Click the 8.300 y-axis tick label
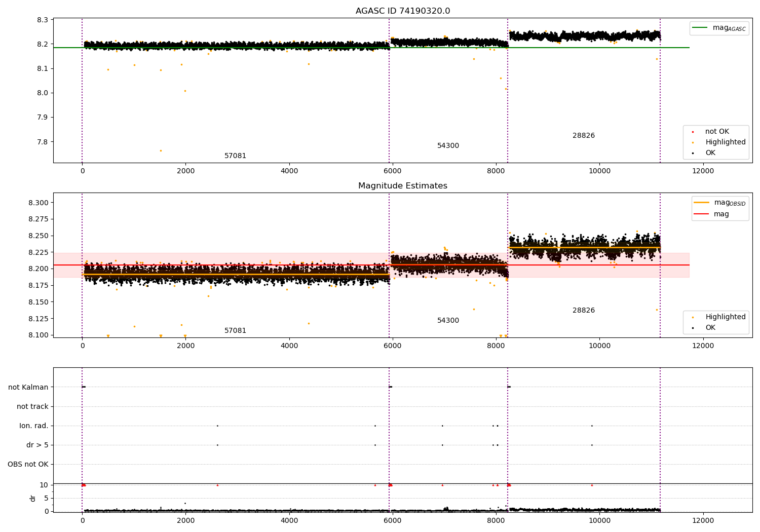The height and width of the screenshot is (532, 760). point(39,203)
